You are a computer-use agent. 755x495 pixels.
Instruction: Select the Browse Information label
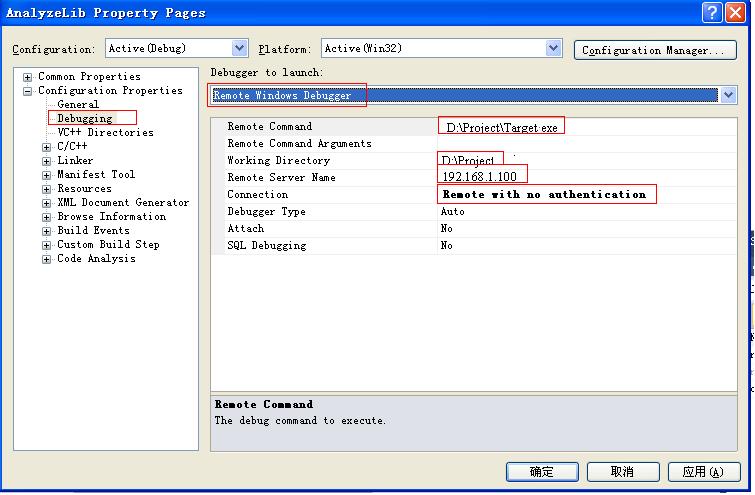tap(112, 216)
